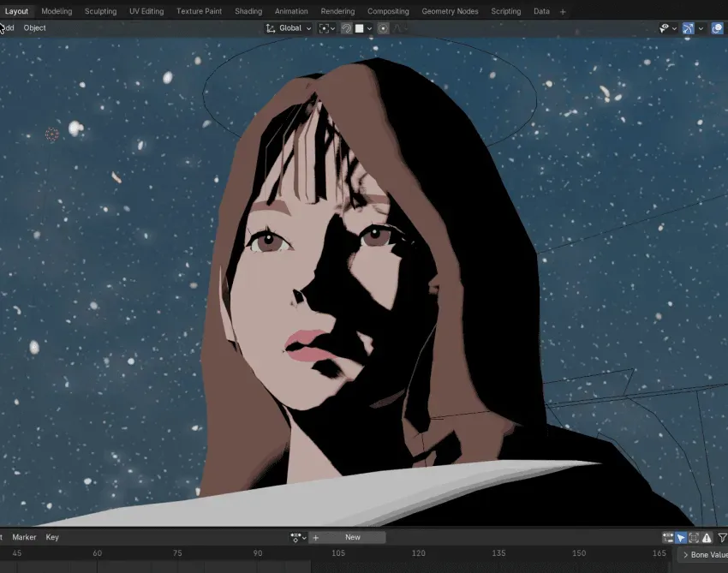The image size is (728, 573).
Task: Click frame 105 on timeline ruler
Action: 338,553
